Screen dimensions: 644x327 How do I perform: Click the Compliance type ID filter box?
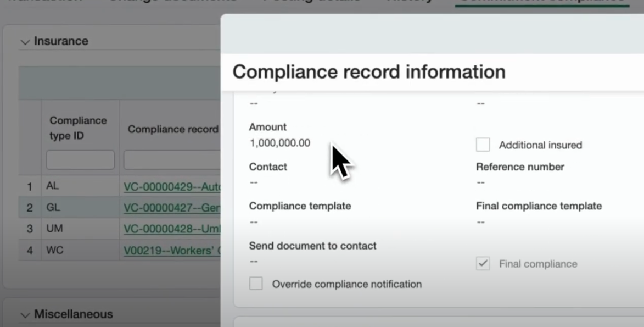[80, 160]
